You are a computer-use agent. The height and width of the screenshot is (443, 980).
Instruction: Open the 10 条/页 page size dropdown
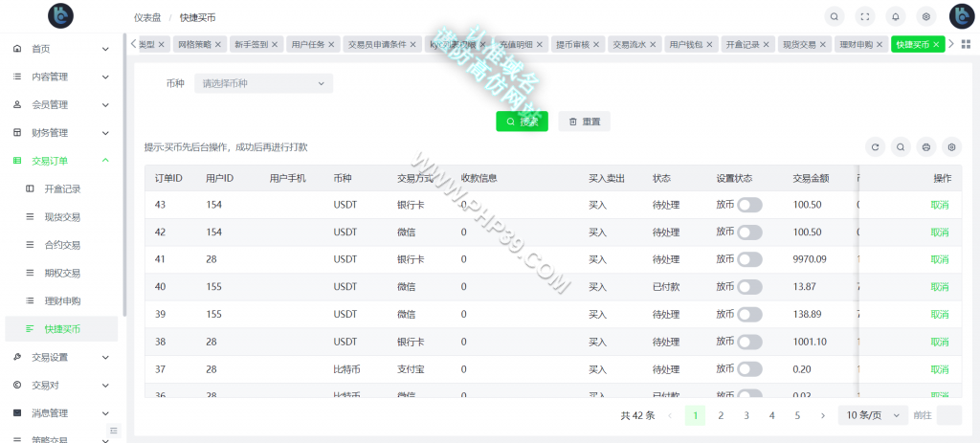click(873, 415)
